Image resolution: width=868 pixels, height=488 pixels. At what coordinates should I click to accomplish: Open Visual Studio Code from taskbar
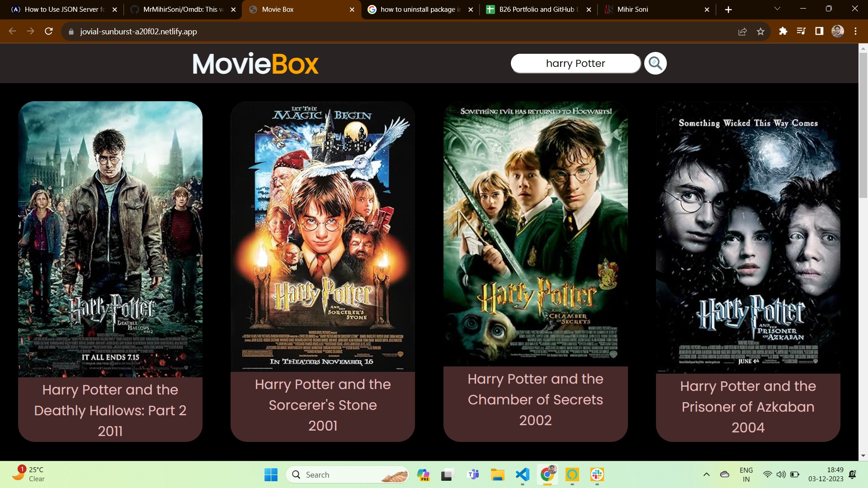tap(522, 475)
